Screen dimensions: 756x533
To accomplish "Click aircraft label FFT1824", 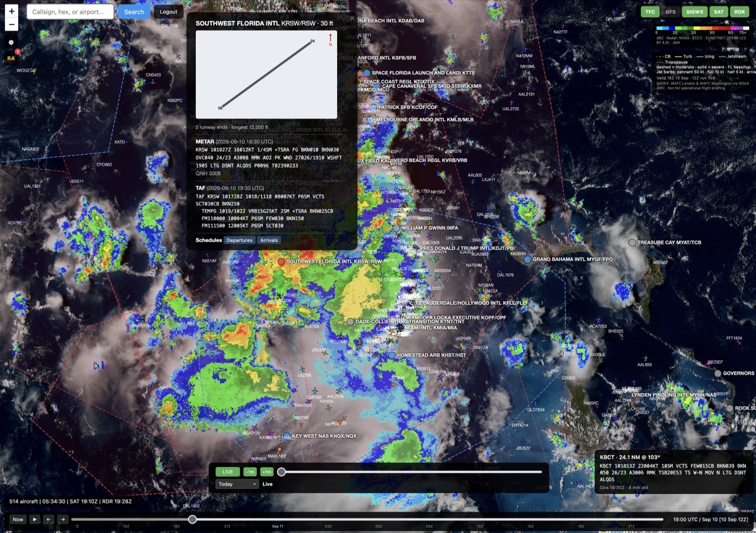I will pos(734,338).
